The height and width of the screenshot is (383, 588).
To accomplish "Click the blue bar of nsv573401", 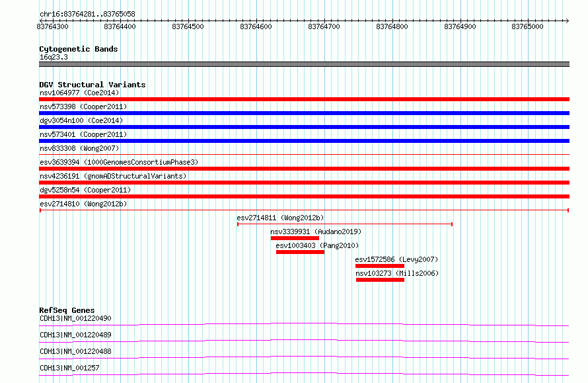I will coord(304,141).
